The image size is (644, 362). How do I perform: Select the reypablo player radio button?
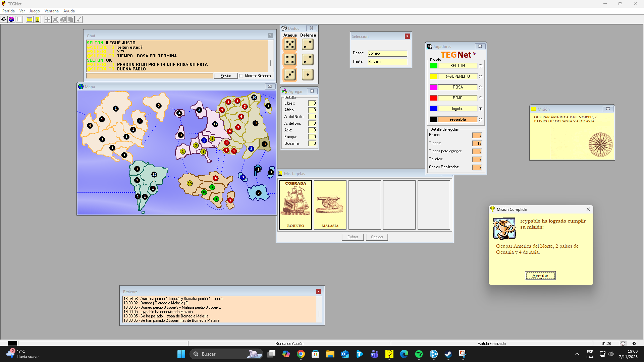pyautogui.click(x=480, y=120)
